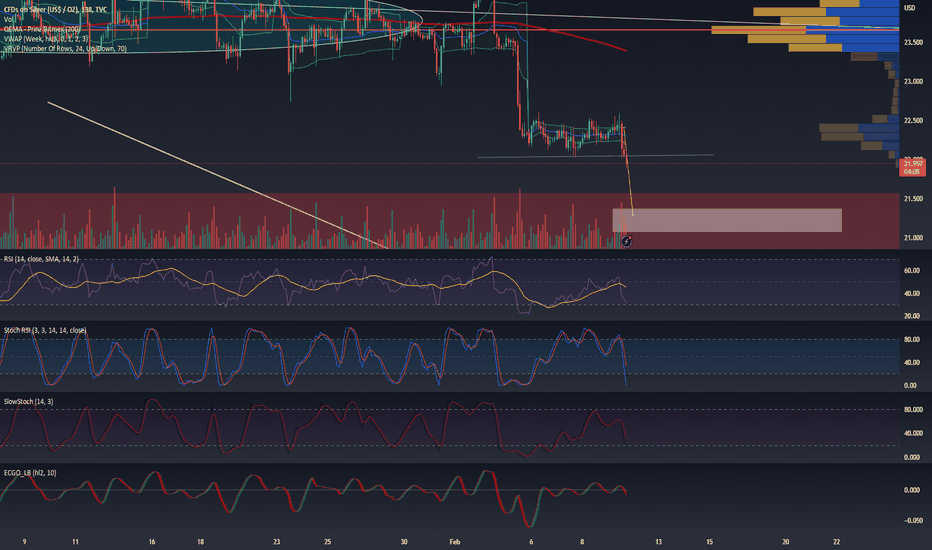Select the horizontal support line near 22.000
Screen dimensions: 932x550
click(x=596, y=156)
